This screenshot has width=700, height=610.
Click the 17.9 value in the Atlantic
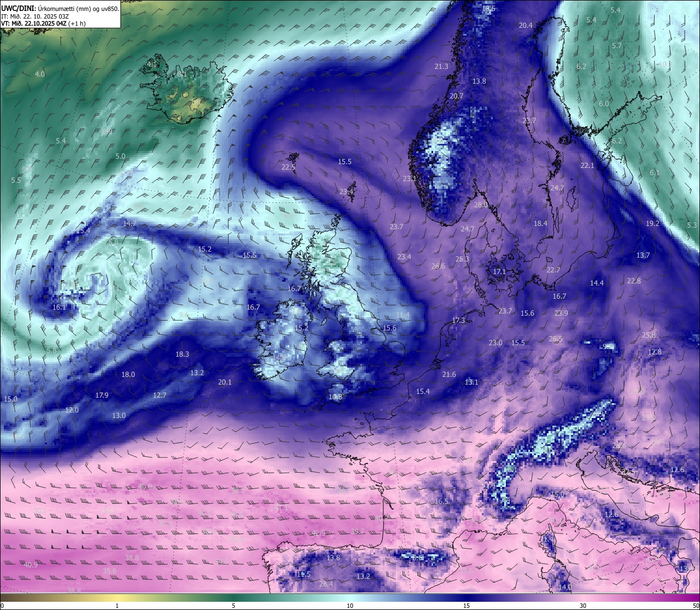pos(102,395)
